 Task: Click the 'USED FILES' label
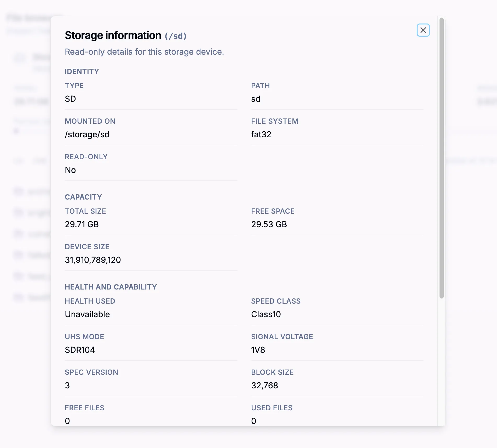(272, 408)
